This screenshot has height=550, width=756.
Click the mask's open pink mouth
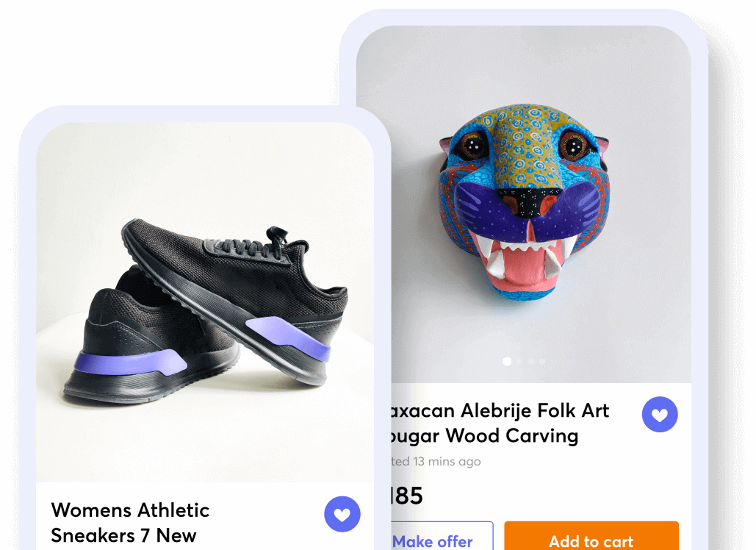click(518, 266)
